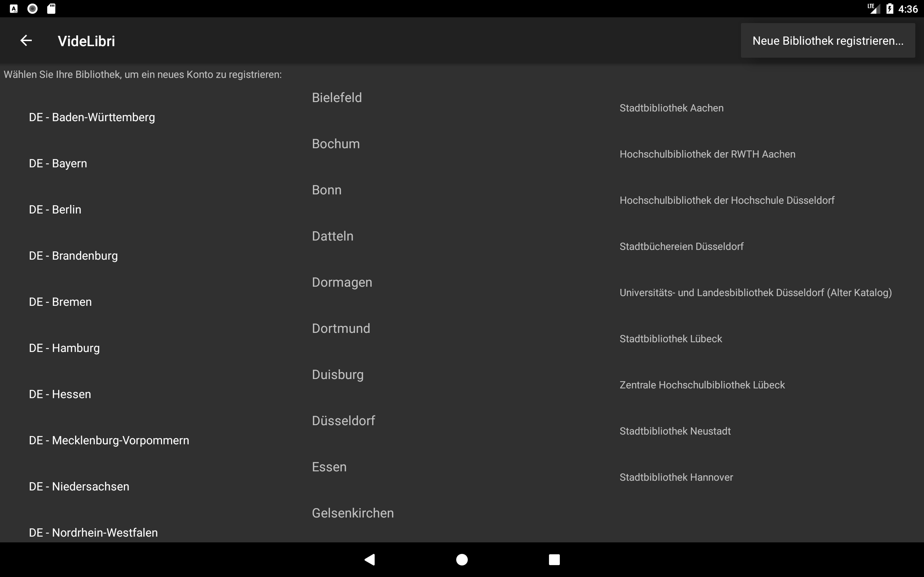
Task: Choose Gelsenkirchen in city list
Action: tap(352, 513)
